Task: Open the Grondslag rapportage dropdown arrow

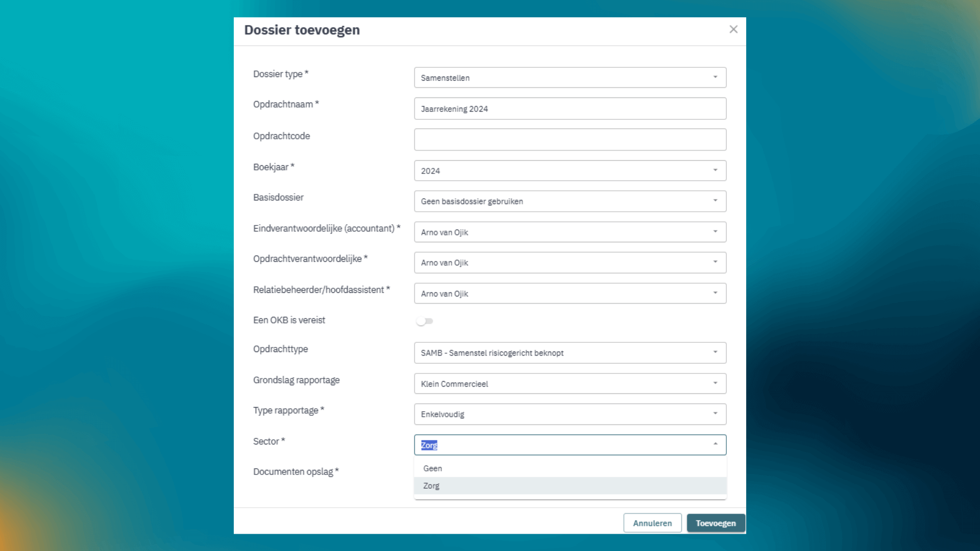Action: click(715, 383)
